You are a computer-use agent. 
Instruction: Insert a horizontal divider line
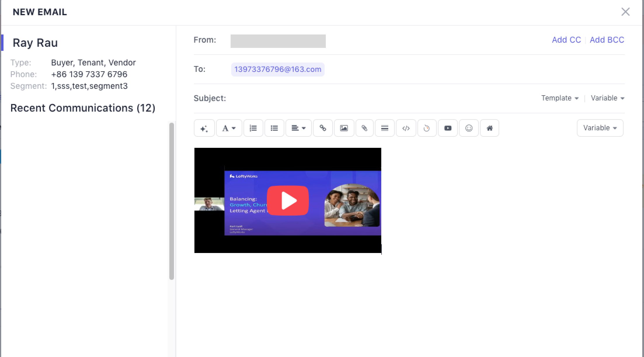coord(384,128)
